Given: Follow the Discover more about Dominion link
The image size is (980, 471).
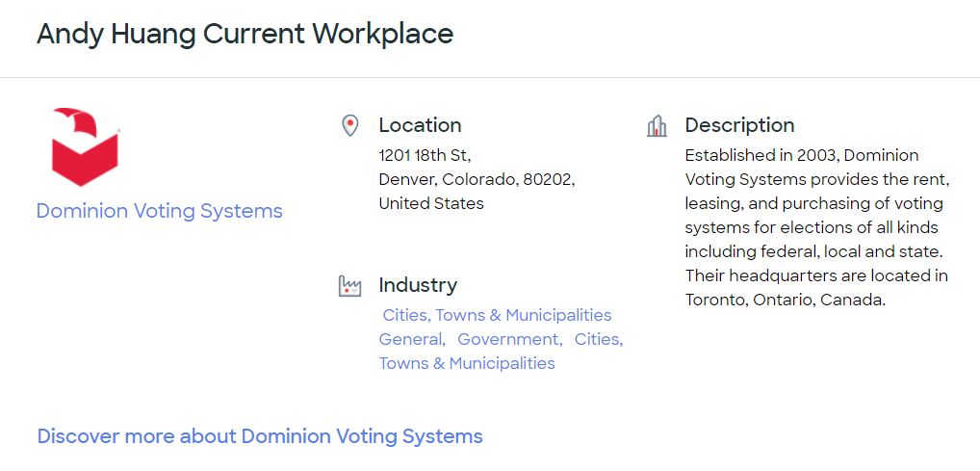Looking at the screenshot, I should (x=260, y=436).
